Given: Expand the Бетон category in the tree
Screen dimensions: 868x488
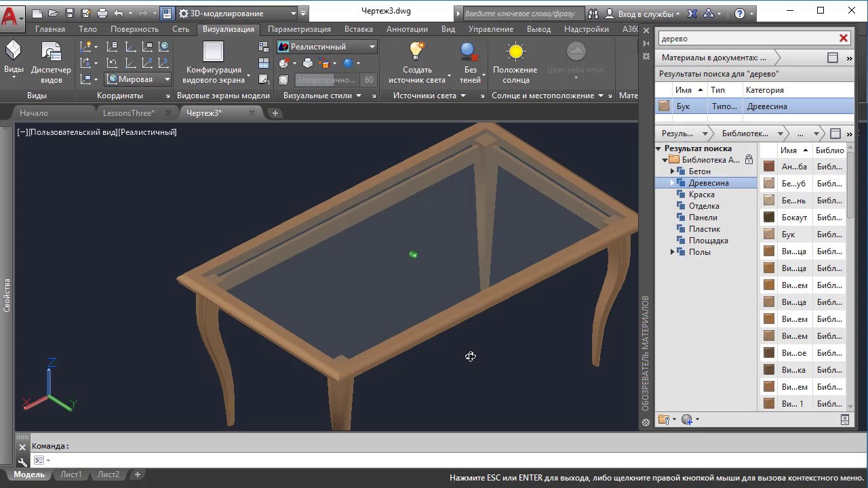Looking at the screenshot, I should (673, 171).
